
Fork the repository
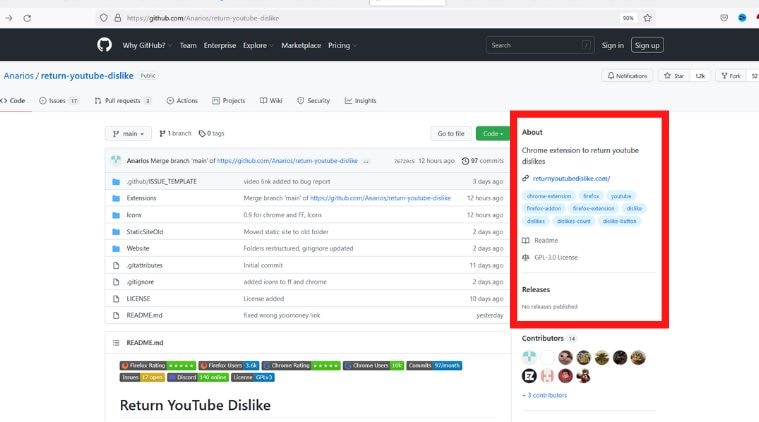click(731, 76)
